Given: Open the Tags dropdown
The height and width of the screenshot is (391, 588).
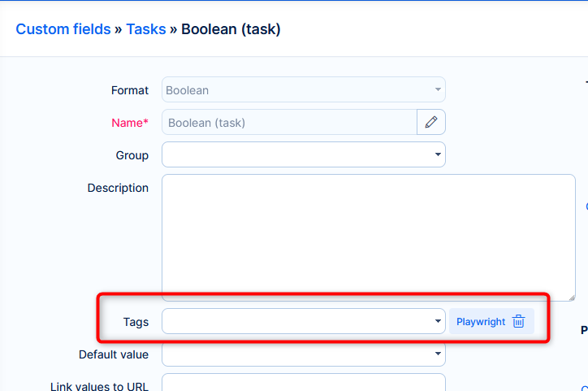Looking at the screenshot, I should coord(303,321).
